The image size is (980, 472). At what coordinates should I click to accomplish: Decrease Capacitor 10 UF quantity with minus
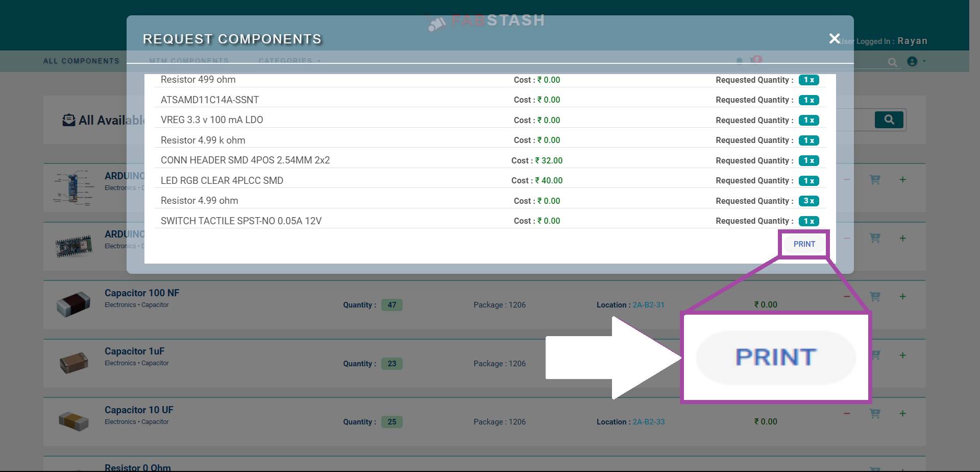coord(847,413)
